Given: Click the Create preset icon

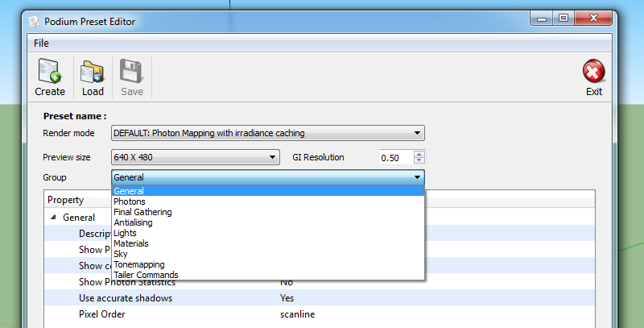Looking at the screenshot, I should [x=50, y=71].
